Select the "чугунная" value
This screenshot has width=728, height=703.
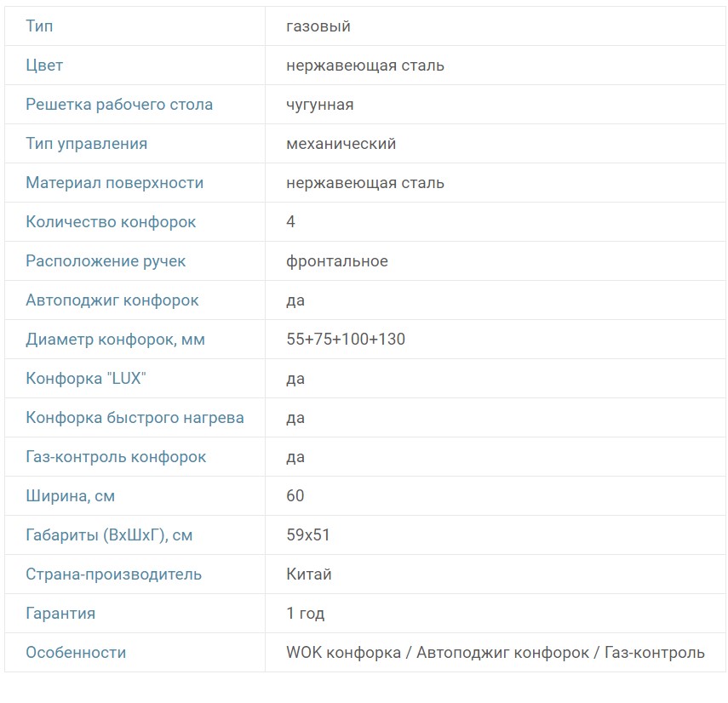tap(320, 105)
